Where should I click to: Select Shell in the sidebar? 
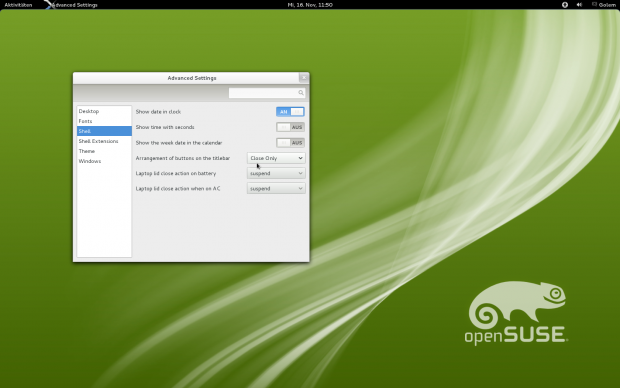(104, 131)
